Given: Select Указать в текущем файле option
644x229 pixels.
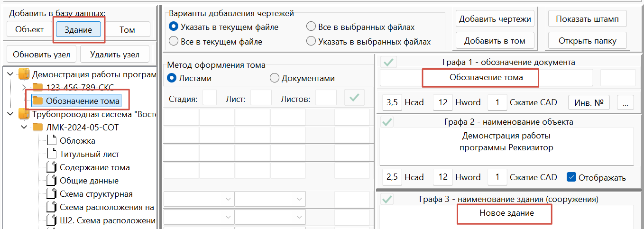Looking at the screenshot, I should [x=224, y=27].
